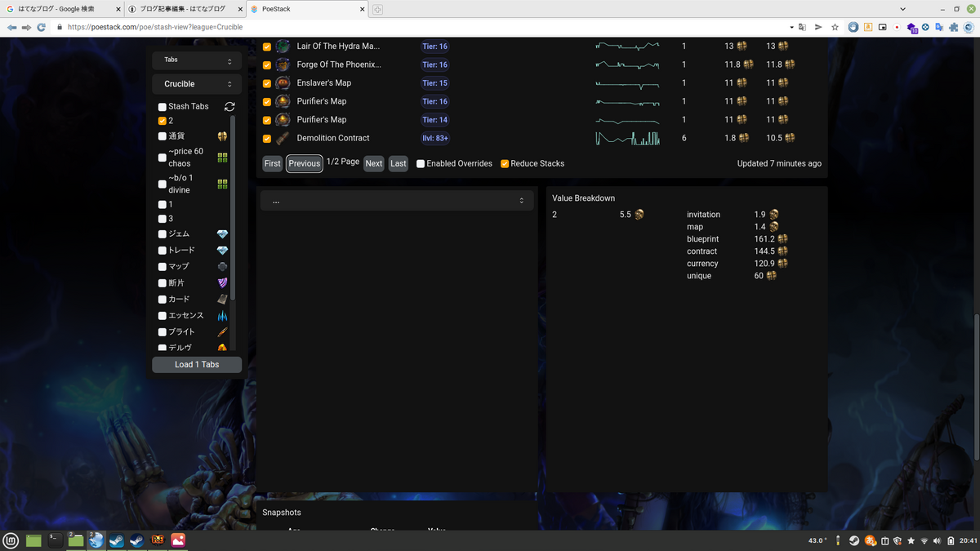Reload the page with browser refresh icon

[x=41, y=27]
